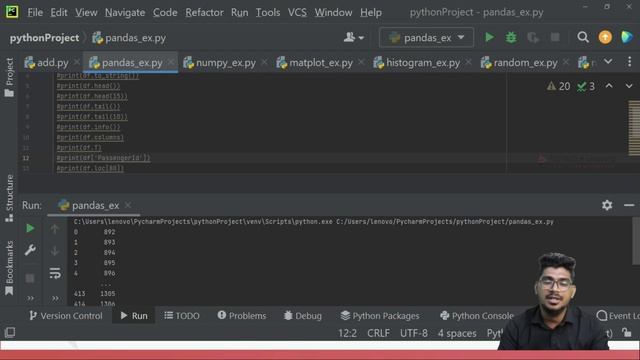The image size is (640, 360).
Task: Click up the stack trace arrow
Action: tap(55, 229)
